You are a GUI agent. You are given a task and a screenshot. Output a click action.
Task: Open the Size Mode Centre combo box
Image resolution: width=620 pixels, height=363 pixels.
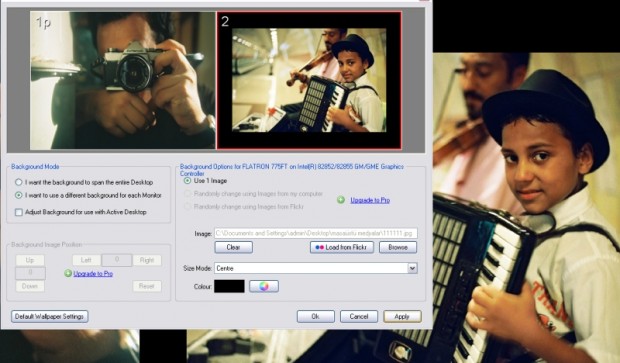pyautogui.click(x=316, y=268)
